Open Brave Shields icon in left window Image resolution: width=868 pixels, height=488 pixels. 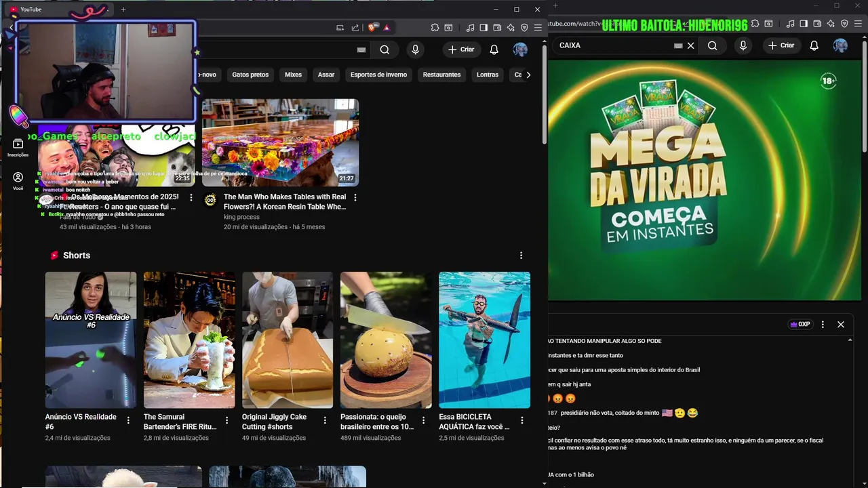tap(372, 28)
